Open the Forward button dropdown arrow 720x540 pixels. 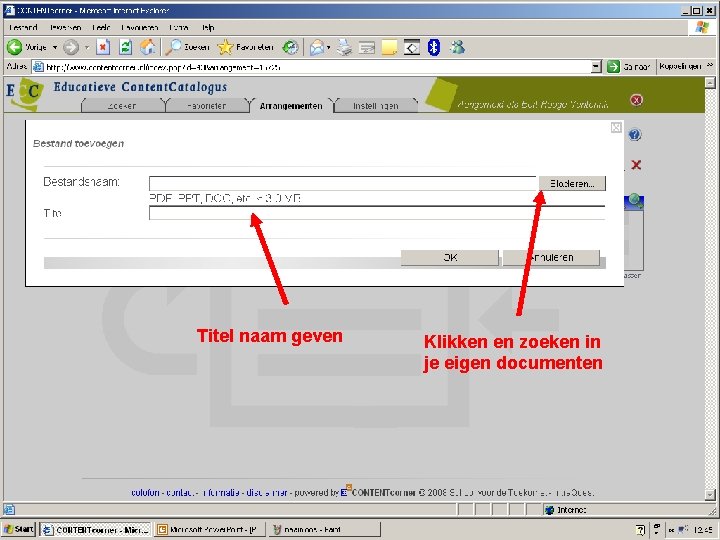tap(86, 47)
